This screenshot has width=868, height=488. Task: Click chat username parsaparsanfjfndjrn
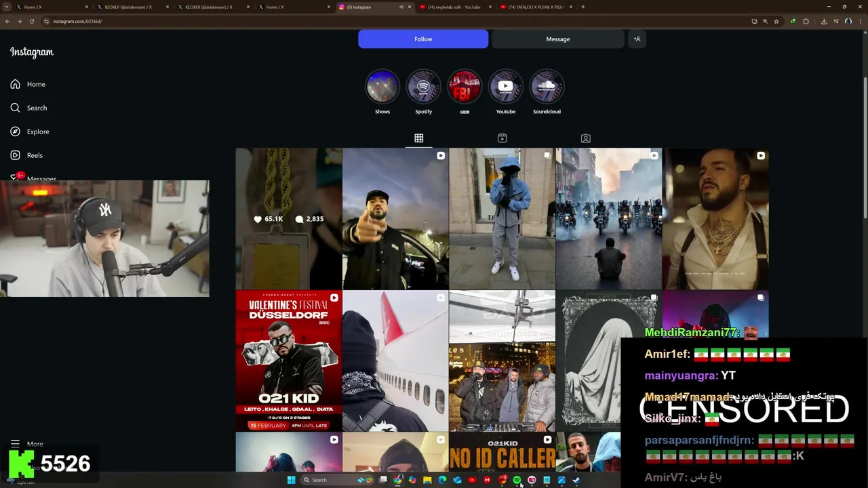tap(698, 440)
